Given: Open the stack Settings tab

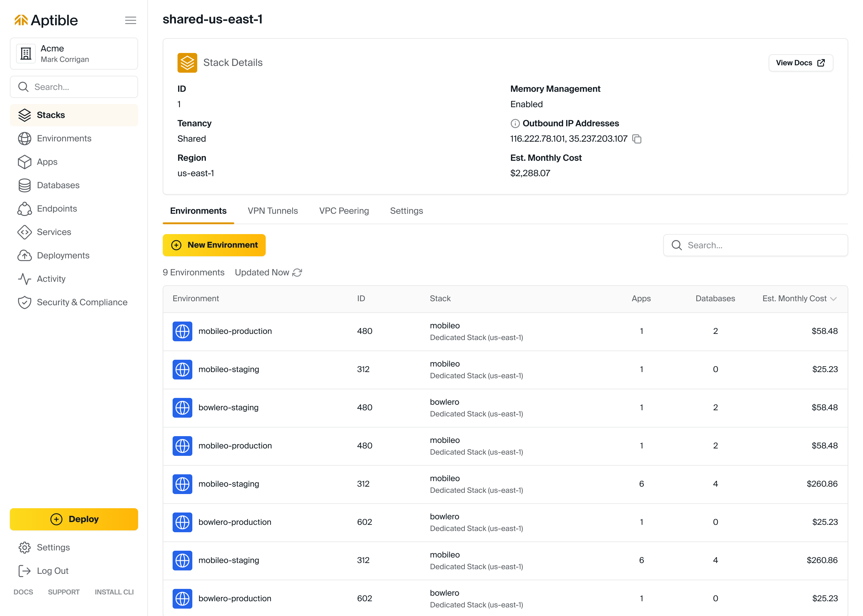Looking at the screenshot, I should [407, 211].
